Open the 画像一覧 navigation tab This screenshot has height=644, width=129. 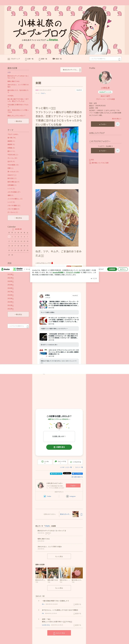coord(43,59)
